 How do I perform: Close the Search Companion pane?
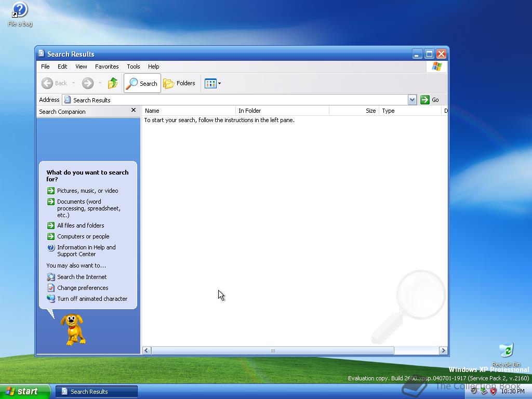click(x=134, y=110)
